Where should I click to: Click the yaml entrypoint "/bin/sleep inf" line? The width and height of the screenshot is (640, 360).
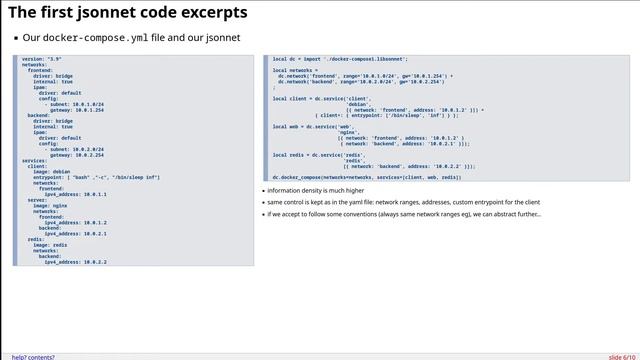click(96, 178)
